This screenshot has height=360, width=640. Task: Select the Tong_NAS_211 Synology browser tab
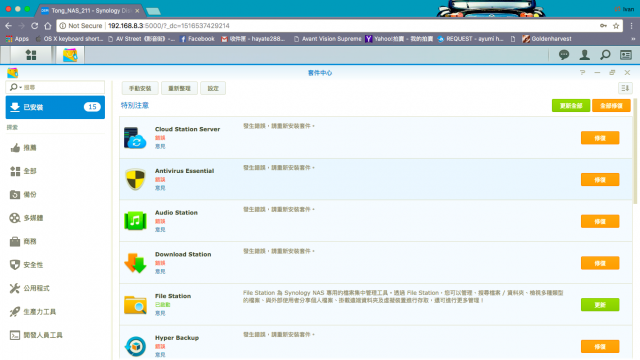coord(91,11)
